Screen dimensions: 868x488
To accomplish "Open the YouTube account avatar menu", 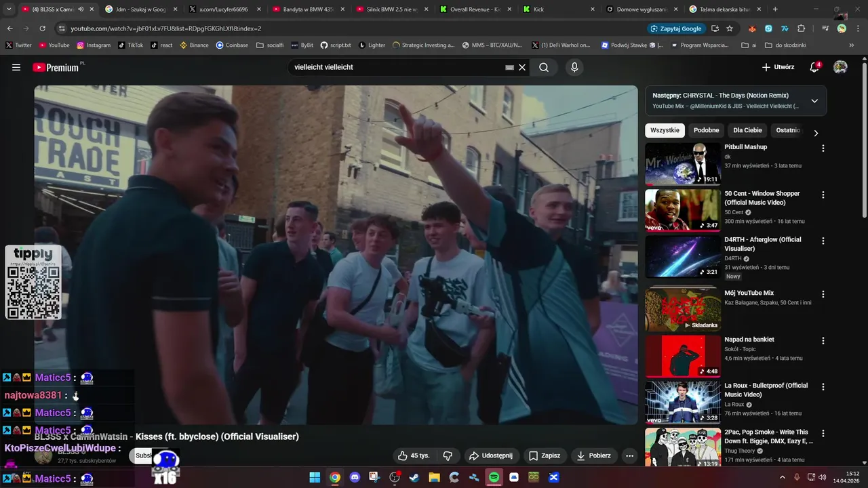I will [840, 67].
